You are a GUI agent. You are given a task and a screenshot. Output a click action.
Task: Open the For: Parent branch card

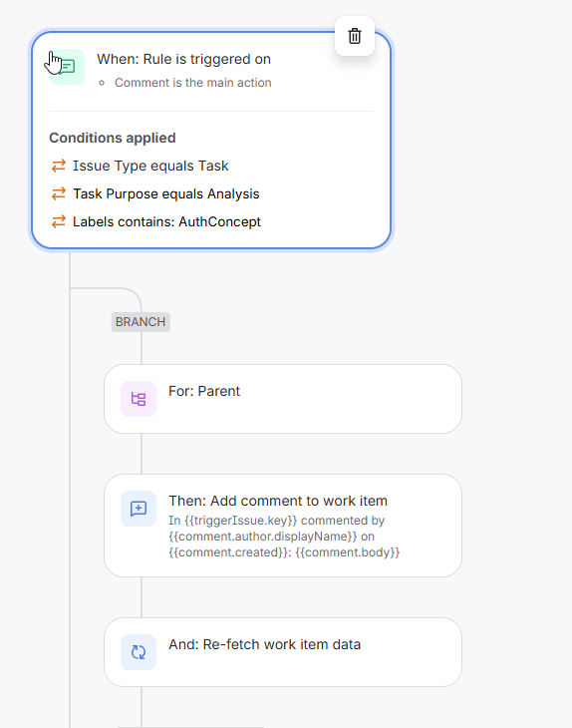[x=283, y=399]
